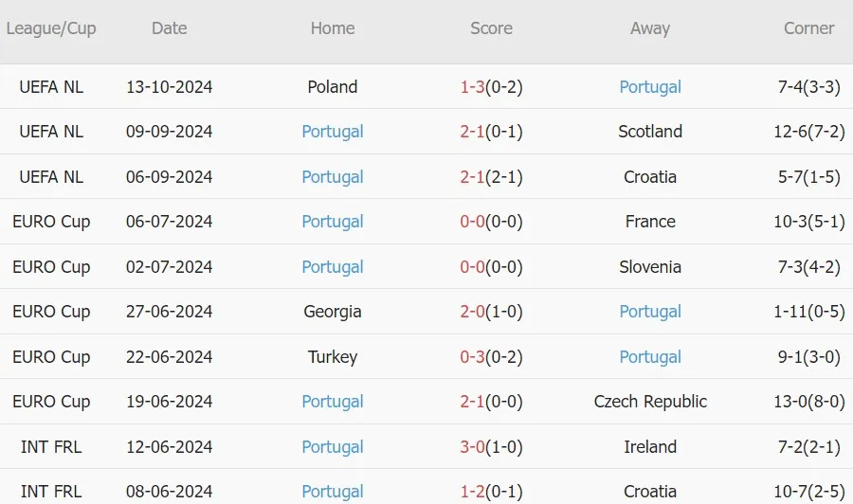This screenshot has width=853, height=504.
Task: Click the League/Cup column header
Action: click(51, 28)
